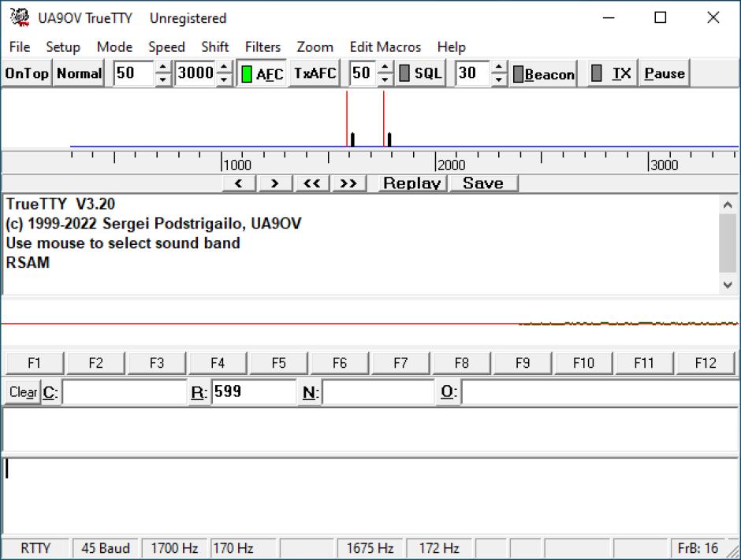Viewport: 741px width, 560px height.
Task: Click the received text scrollbar down arrow
Action: pos(728,284)
